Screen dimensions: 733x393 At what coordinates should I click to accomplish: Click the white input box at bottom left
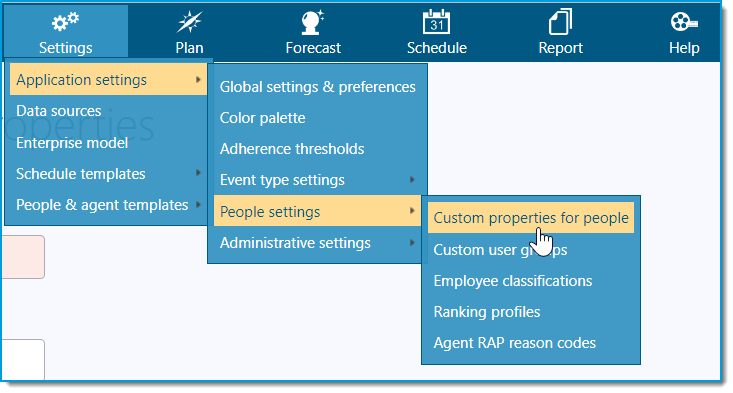tap(23, 359)
